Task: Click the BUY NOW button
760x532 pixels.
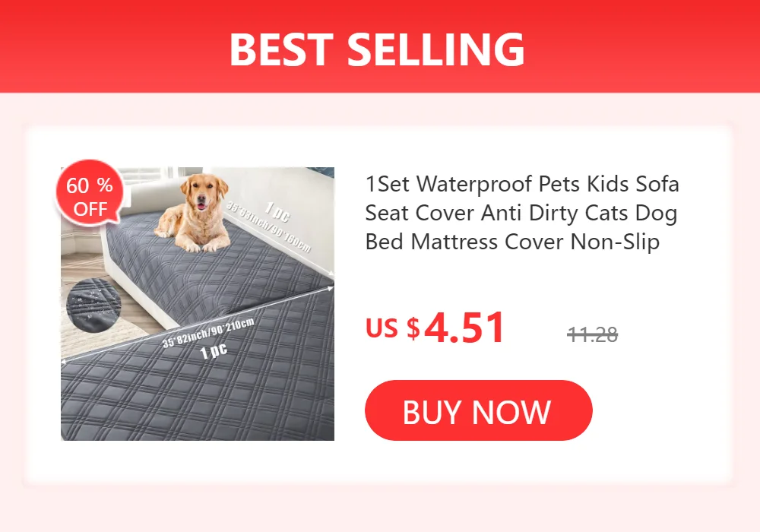Action: (478, 410)
